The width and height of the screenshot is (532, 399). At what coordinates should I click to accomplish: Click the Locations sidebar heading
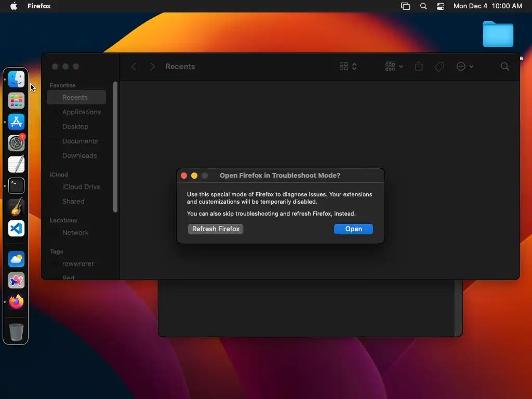tap(63, 220)
